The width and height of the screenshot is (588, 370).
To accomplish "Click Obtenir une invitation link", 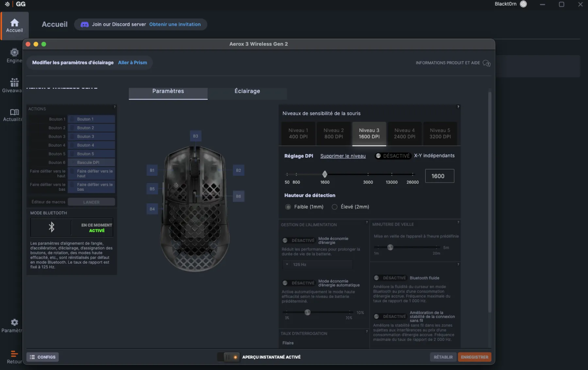I will pos(175,24).
